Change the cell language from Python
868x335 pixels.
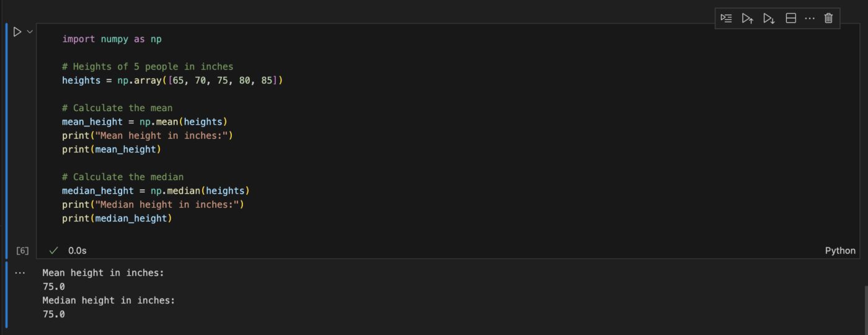coord(840,251)
